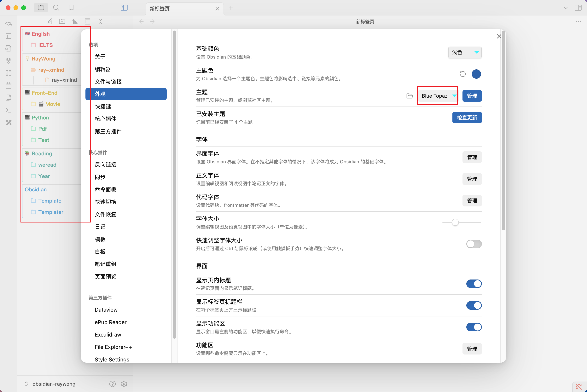The image size is (587, 392).
Task: Click the font size slider handle
Action: click(455, 222)
